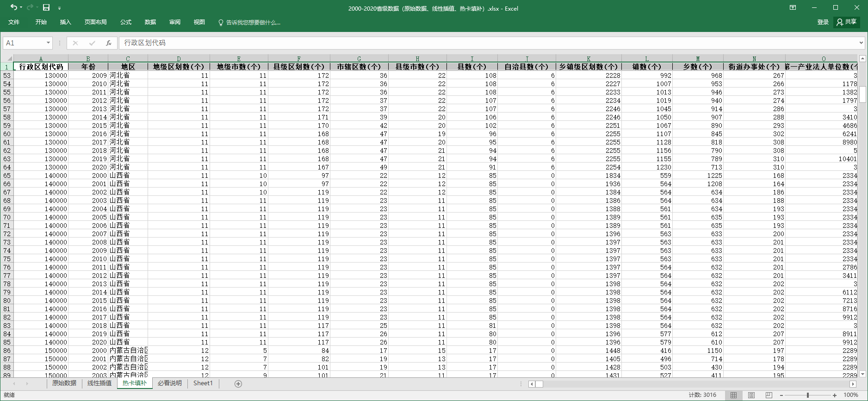Open the Undo history dropdown arrow
868x401 pixels.
click(21, 8)
